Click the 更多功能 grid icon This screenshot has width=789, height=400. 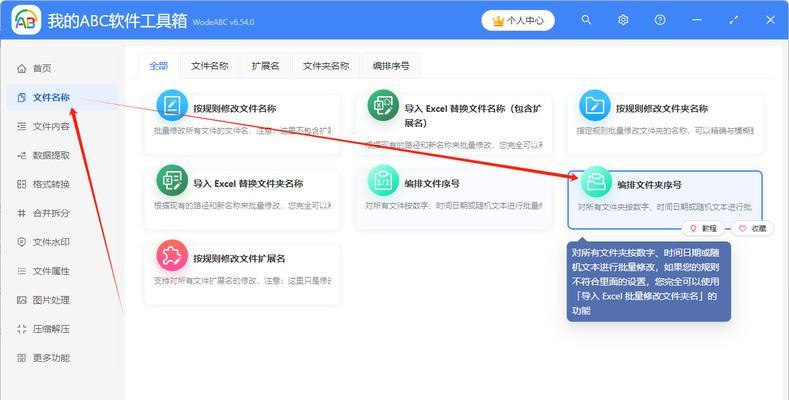click(22, 358)
